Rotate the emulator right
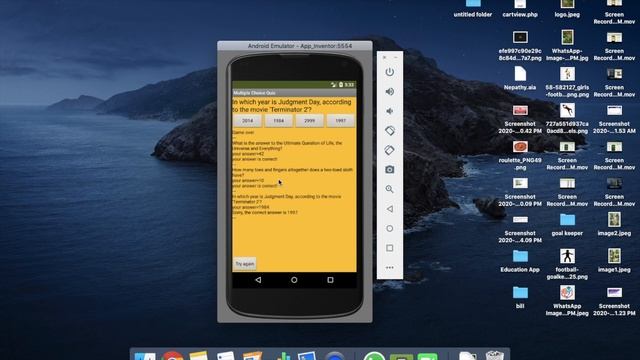This screenshot has height=360, width=640. tap(389, 150)
